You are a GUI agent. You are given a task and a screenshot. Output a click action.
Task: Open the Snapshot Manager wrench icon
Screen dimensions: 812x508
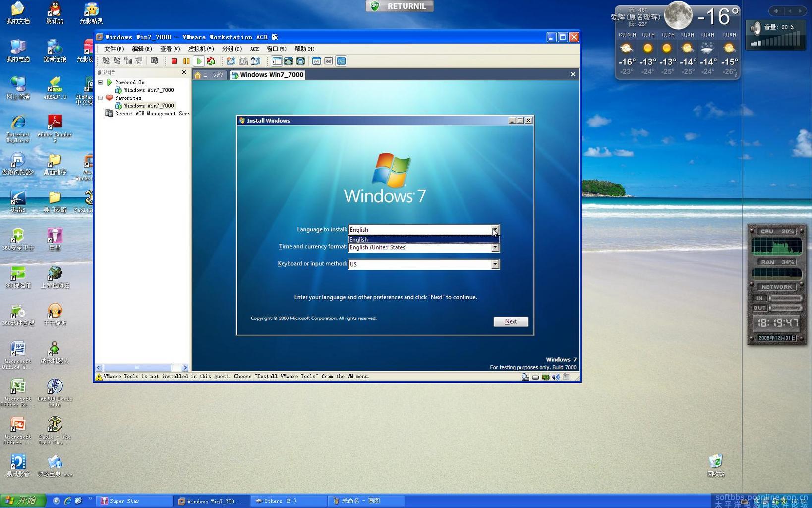[x=256, y=61]
